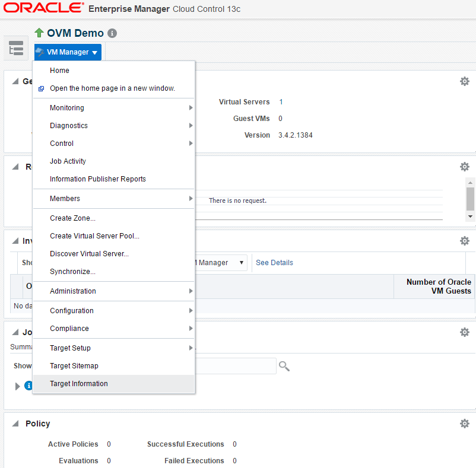Click the Requests scrollbar up arrow
This screenshot has height=468, width=476.
coord(470,183)
